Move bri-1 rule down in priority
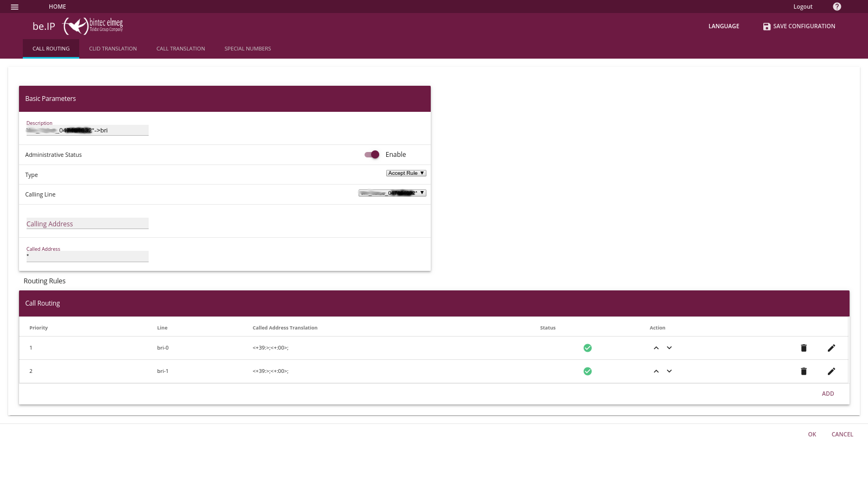The height and width of the screenshot is (488, 868). (669, 371)
